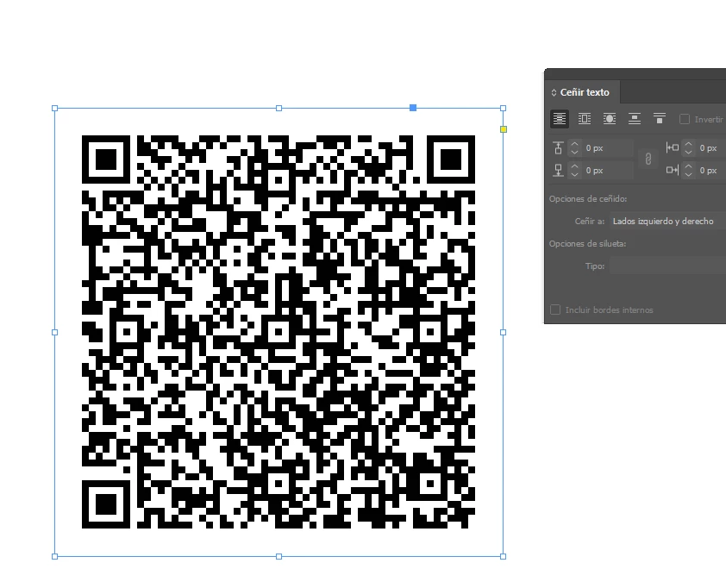Click the Opciones de ceñido label
The image size is (726, 588).
588,198
